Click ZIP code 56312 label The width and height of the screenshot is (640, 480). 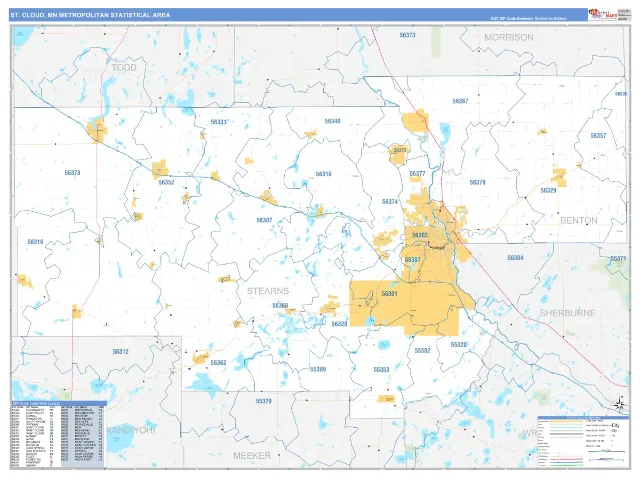tap(120, 352)
